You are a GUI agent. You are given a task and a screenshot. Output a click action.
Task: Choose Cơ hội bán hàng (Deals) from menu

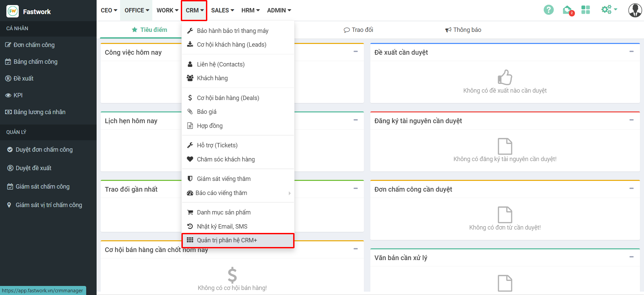coord(228,98)
